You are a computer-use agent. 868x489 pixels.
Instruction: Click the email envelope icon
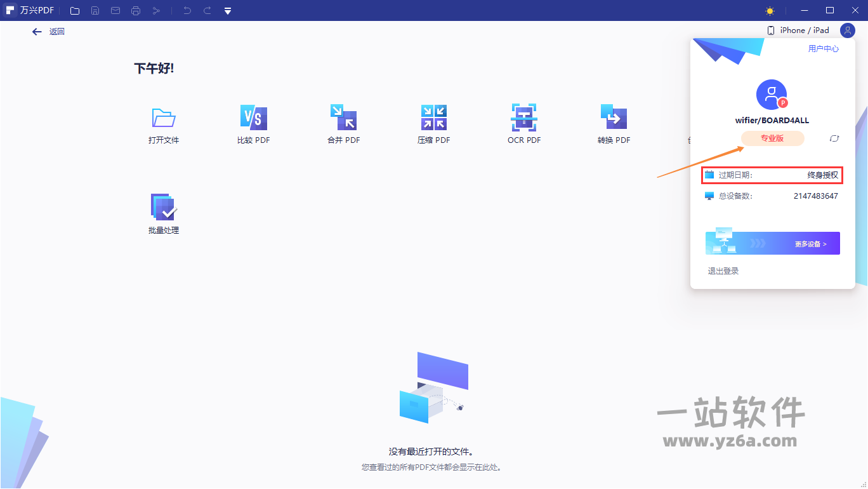115,10
